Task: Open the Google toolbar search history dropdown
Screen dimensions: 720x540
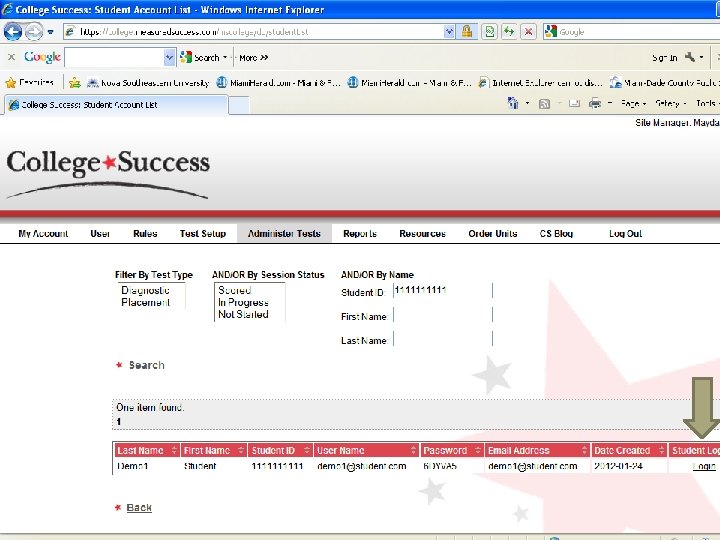Action: click(x=169, y=57)
